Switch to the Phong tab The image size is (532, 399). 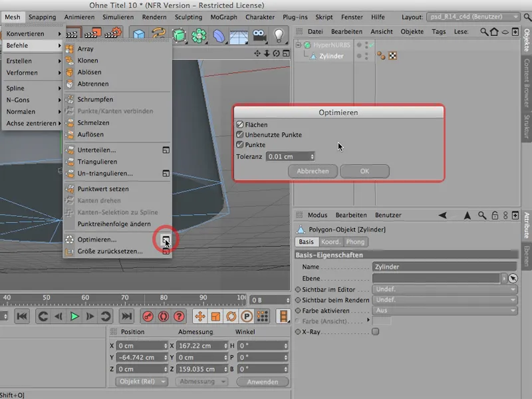point(355,242)
